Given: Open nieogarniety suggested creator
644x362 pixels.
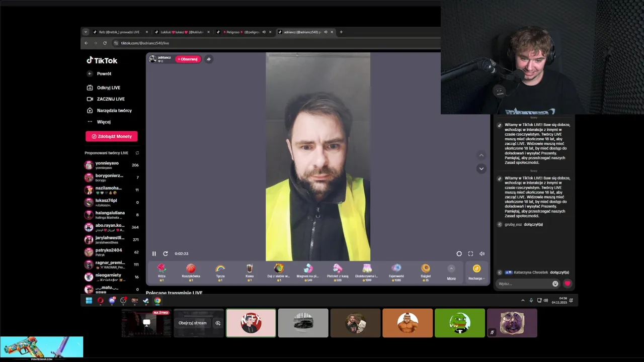Looking at the screenshot, I should tap(112, 277).
